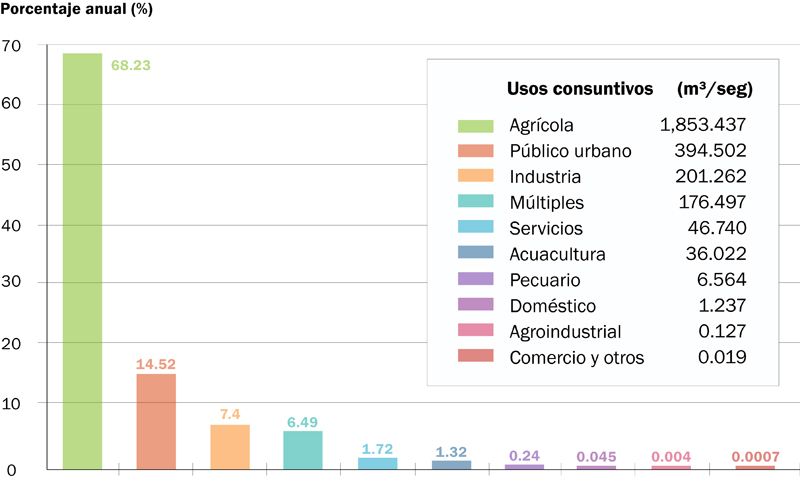The width and height of the screenshot is (800, 481).
Task: Click the 1,853.437 value in legend
Action: pyautogui.click(x=703, y=126)
